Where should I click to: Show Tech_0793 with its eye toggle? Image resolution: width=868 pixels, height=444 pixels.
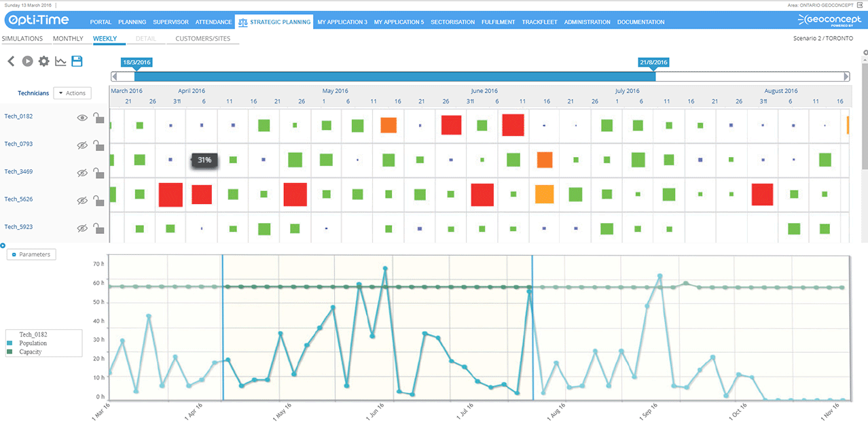(82, 145)
